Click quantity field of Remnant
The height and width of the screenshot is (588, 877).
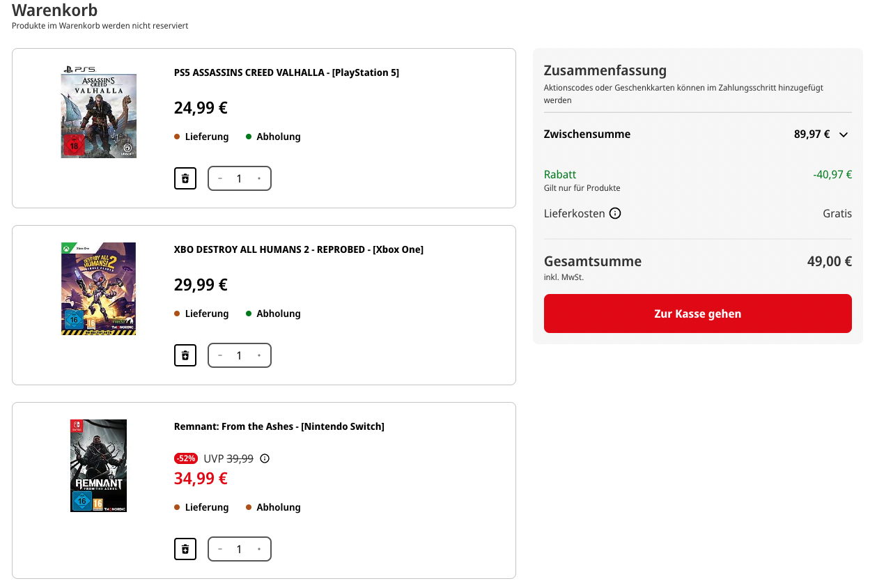click(239, 549)
